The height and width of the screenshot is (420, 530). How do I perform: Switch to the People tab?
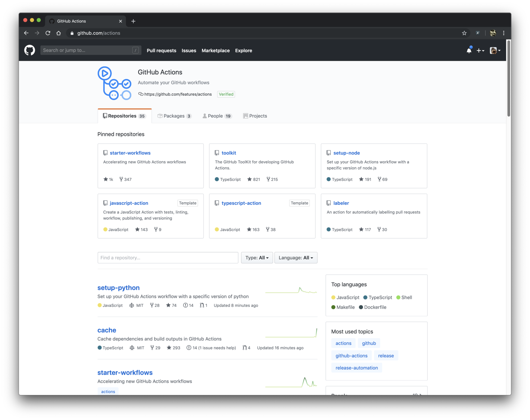217,116
